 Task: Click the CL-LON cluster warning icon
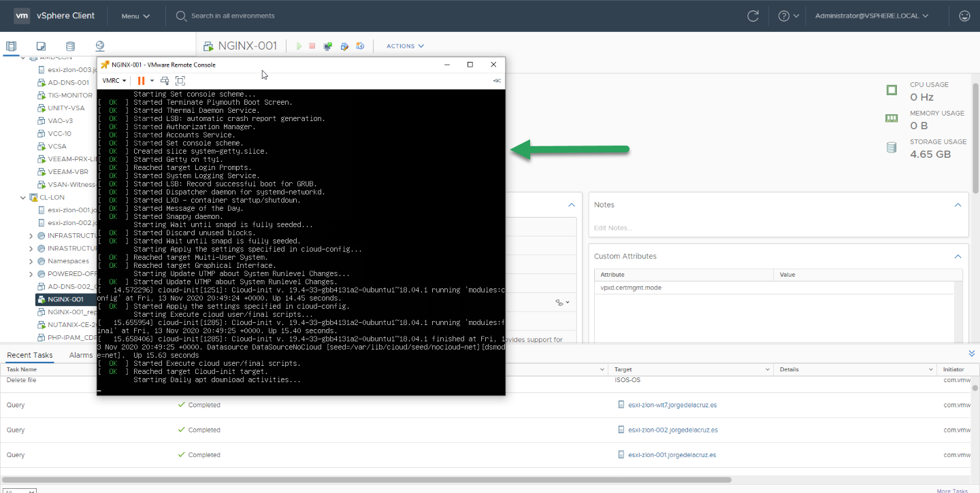click(x=33, y=197)
